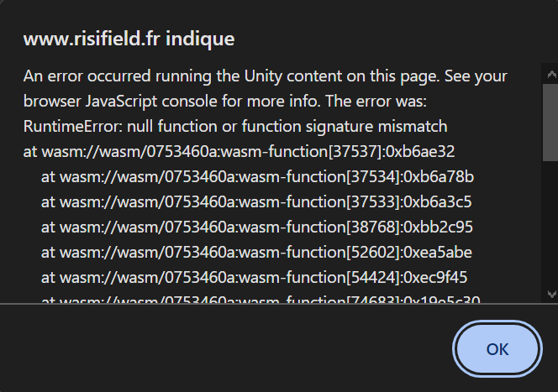Image resolution: width=558 pixels, height=392 pixels.
Task: Click the wasm-function[52602] stack trace line
Action: (256, 253)
